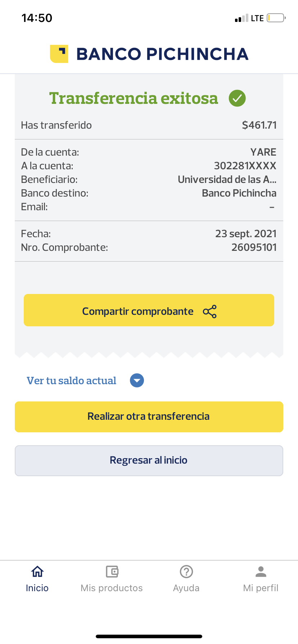Tap the BANCO PICHINCHA header title
298x644 pixels.
(162, 54)
